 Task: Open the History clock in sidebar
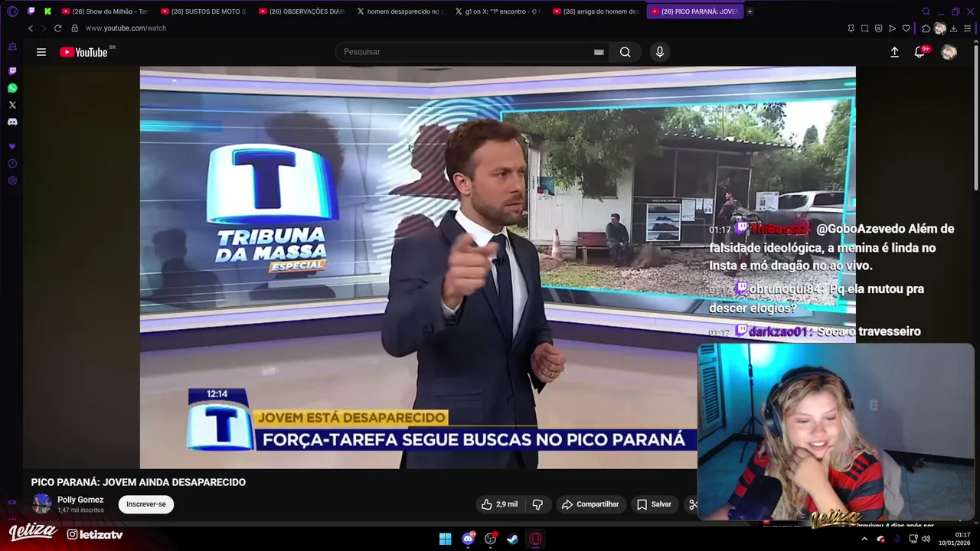pyautogui.click(x=12, y=164)
